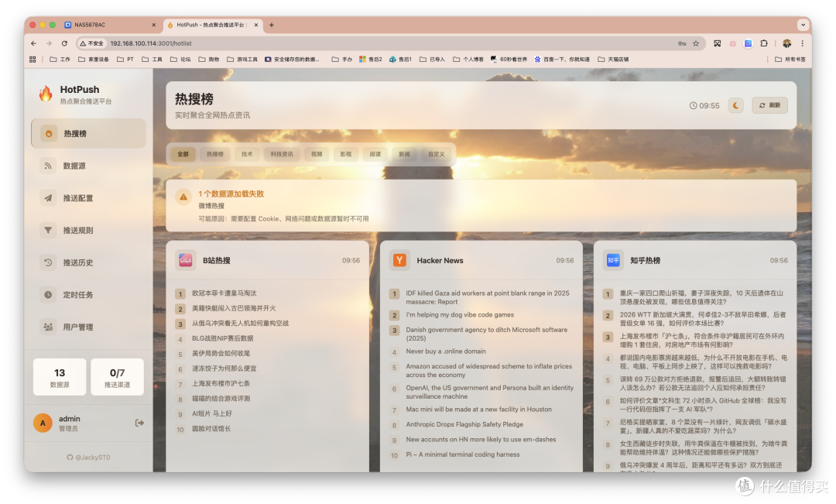Open Chrome three-dot menu

803,43
